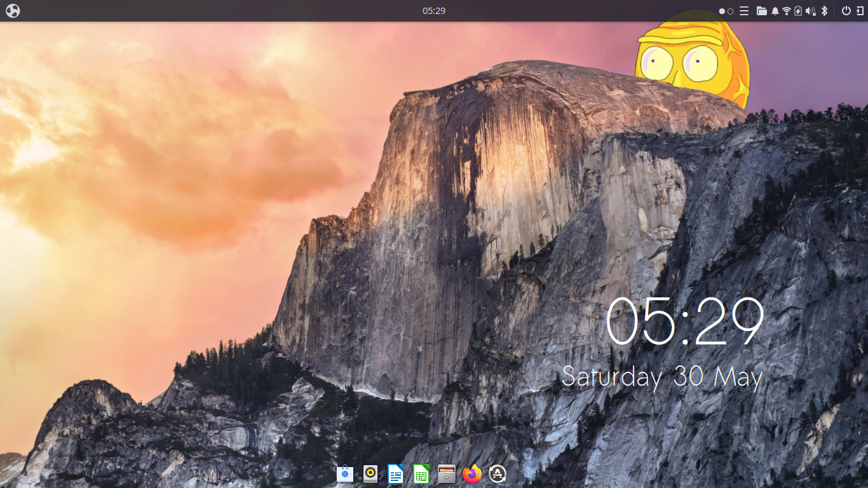Click the battery charging indicator
This screenshot has height=488, width=868.
798,11
